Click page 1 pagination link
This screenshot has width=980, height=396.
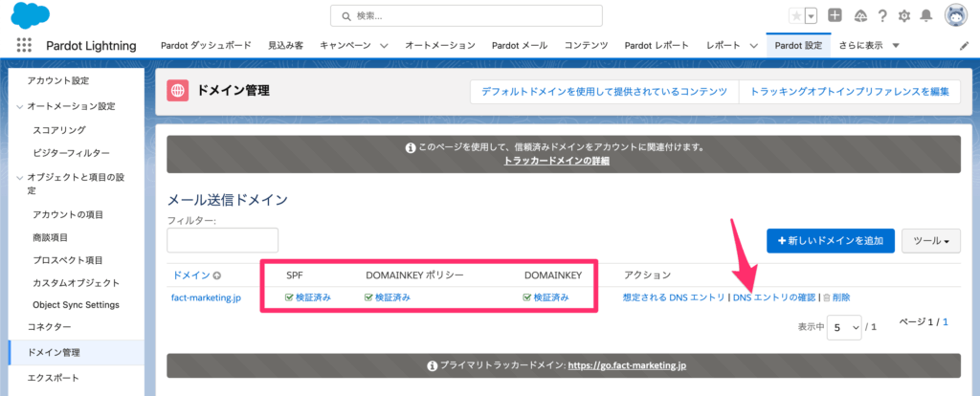pos(946,322)
